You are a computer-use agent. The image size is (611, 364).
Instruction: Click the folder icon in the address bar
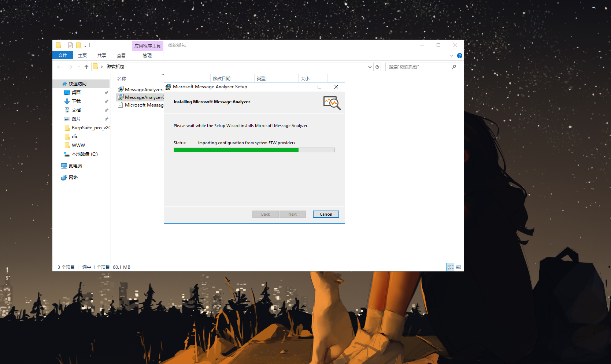95,67
